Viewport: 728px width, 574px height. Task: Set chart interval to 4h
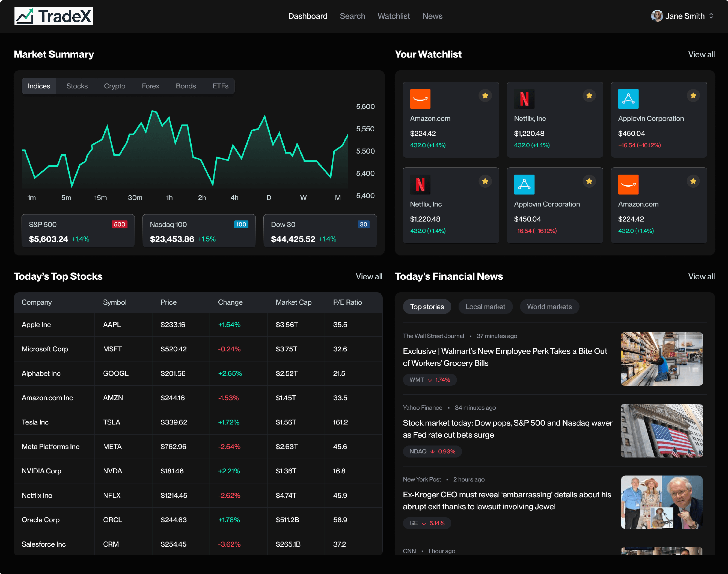tap(234, 198)
